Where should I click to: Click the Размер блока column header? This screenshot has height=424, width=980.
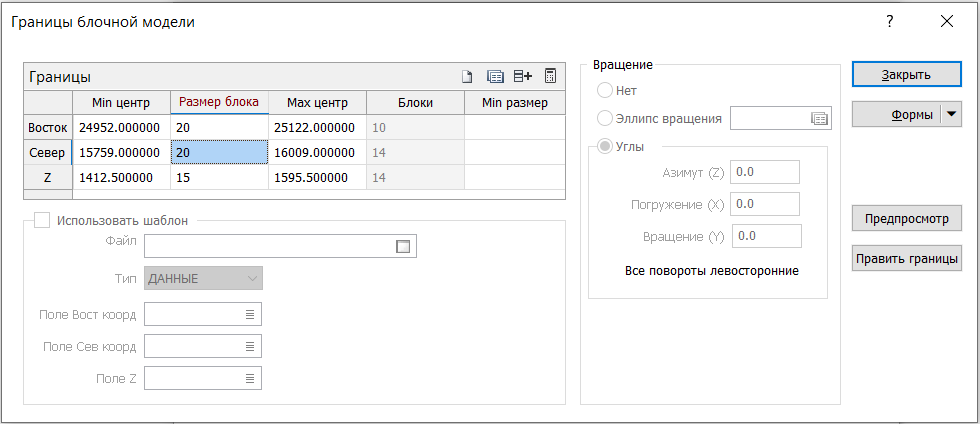click(219, 103)
